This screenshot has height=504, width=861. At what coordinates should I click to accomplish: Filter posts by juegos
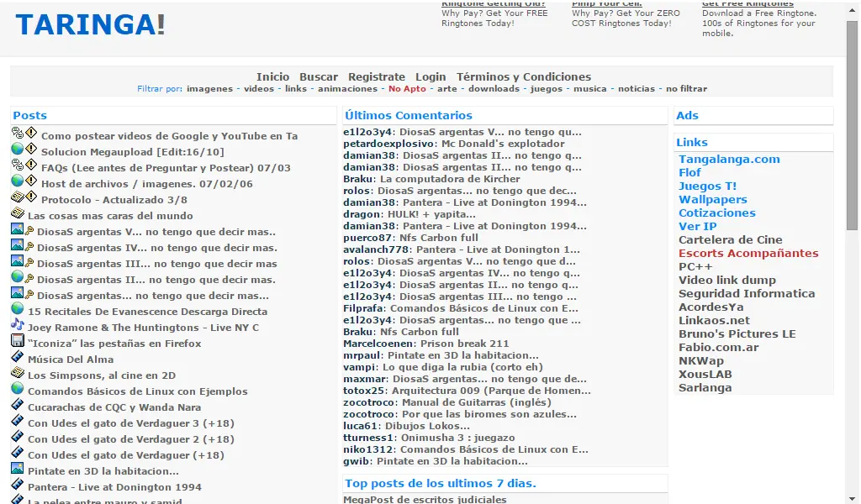[547, 89]
